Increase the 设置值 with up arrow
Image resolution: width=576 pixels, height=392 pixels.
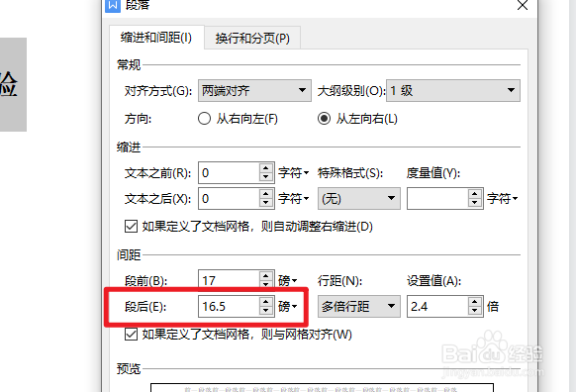tap(475, 302)
